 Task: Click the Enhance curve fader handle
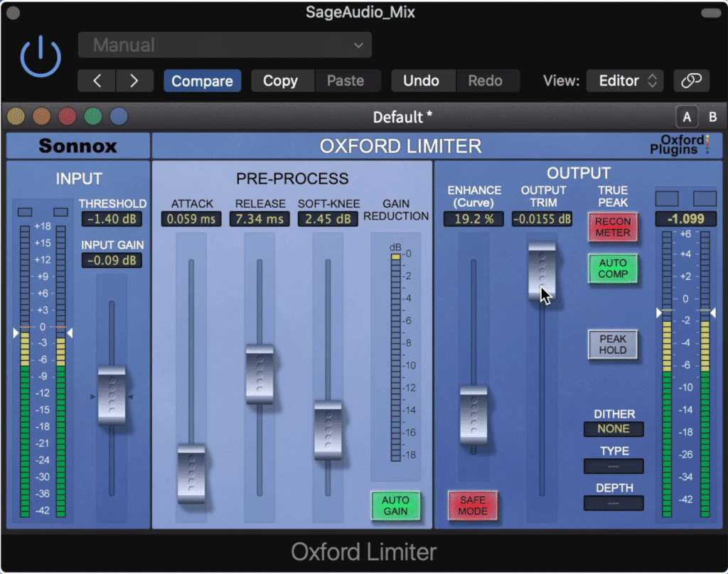[473, 416]
